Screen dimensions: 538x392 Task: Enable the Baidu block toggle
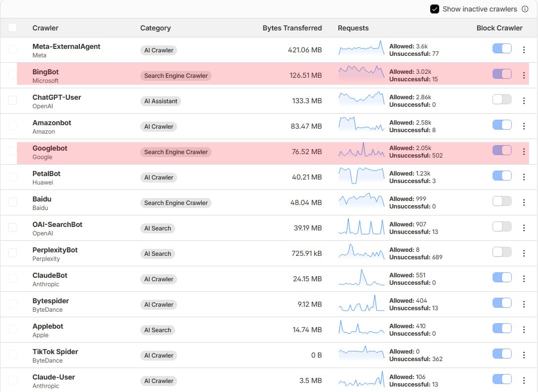[502, 201]
